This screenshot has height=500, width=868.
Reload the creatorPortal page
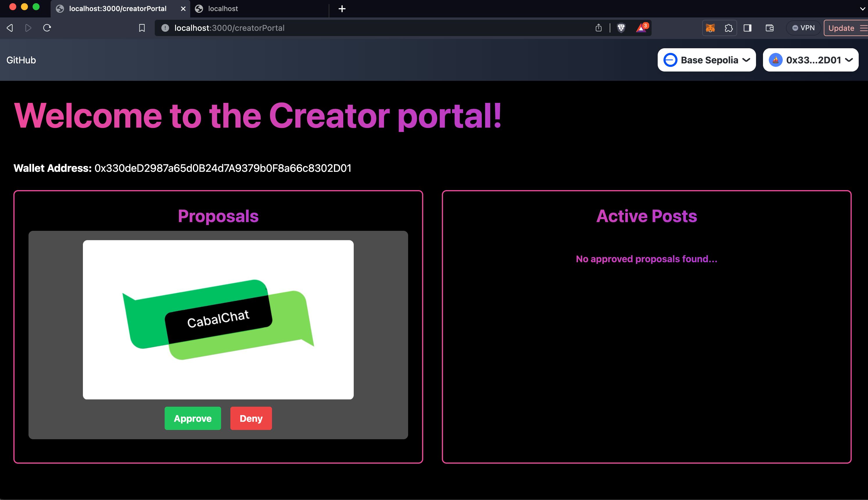click(x=47, y=28)
